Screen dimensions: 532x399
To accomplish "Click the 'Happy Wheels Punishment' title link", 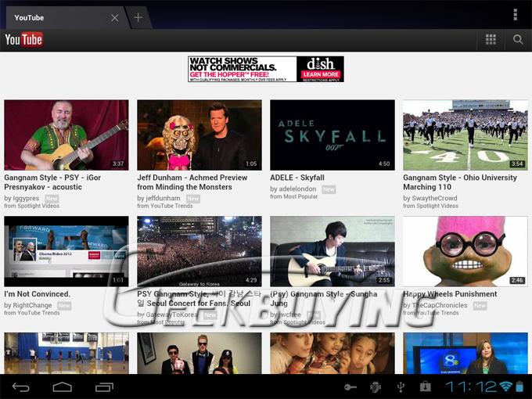I will pos(450,294).
